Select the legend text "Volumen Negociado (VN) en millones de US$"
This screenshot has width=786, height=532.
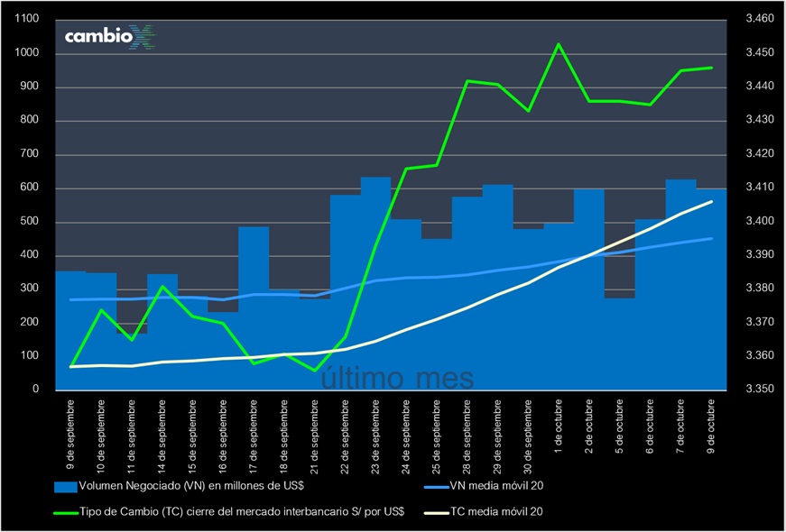click(192, 486)
